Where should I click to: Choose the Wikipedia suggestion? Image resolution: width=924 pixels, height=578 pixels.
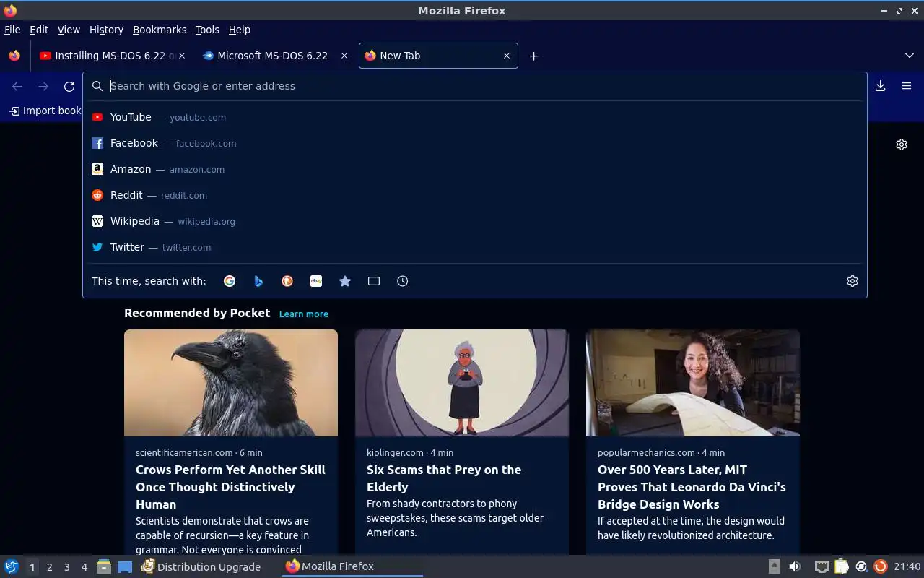(x=474, y=221)
